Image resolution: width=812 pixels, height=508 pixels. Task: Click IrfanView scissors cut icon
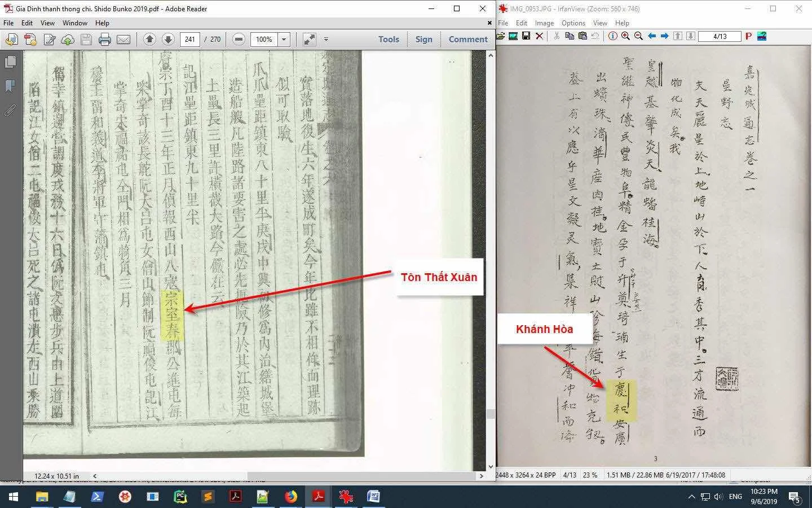tap(557, 36)
